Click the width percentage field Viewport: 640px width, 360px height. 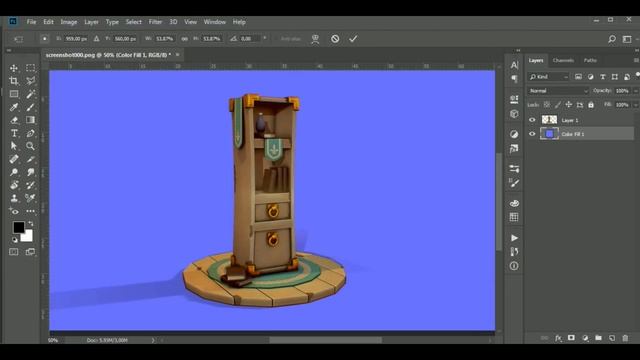point(165,39)
